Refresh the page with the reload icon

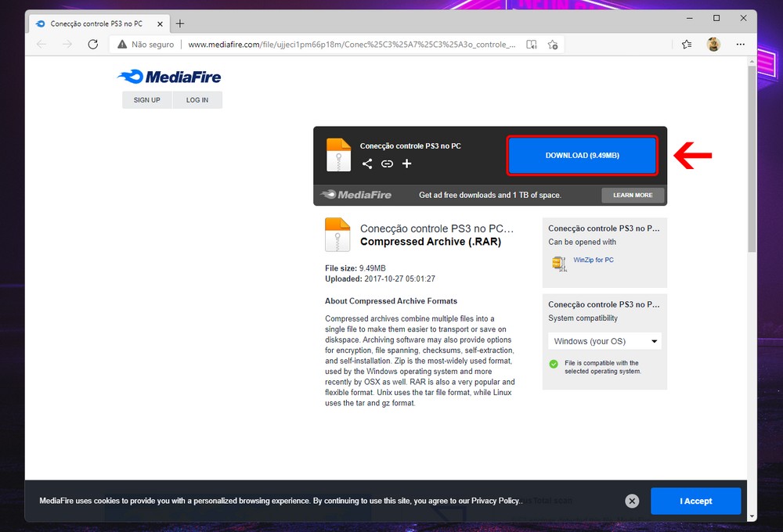[92, 45]
